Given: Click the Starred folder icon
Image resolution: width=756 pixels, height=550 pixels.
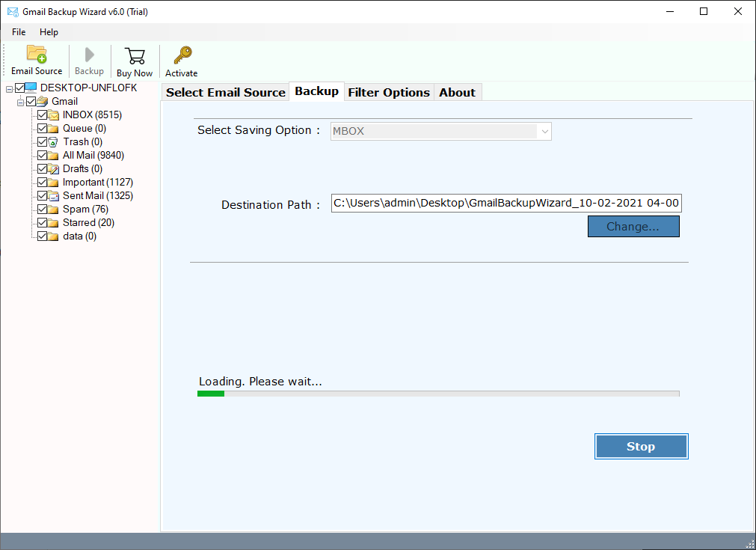Looking at the screenshot, I should tap(54, 223).
